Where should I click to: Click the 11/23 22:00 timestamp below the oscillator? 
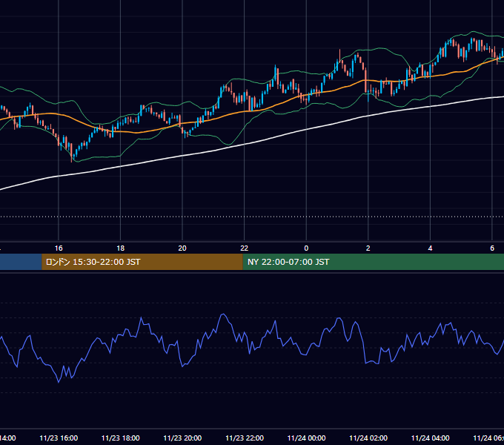245,438
